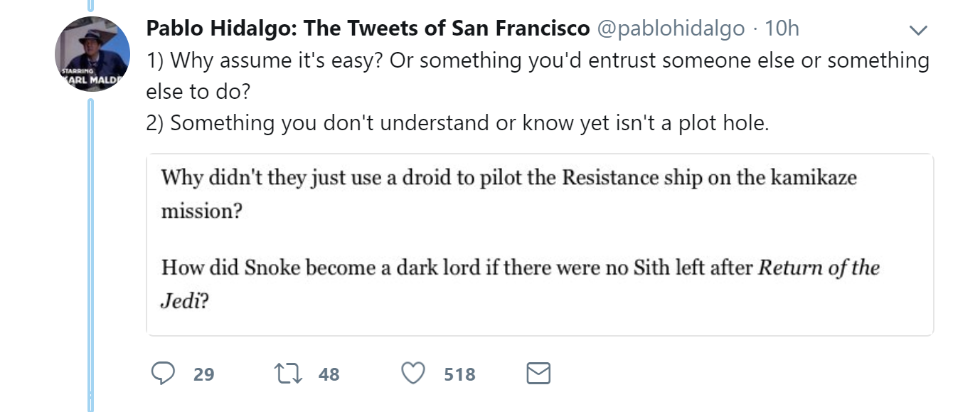The width and height of the screenshot is (980, 412).
Task: Click the like count 518
Action: (459, 374)
